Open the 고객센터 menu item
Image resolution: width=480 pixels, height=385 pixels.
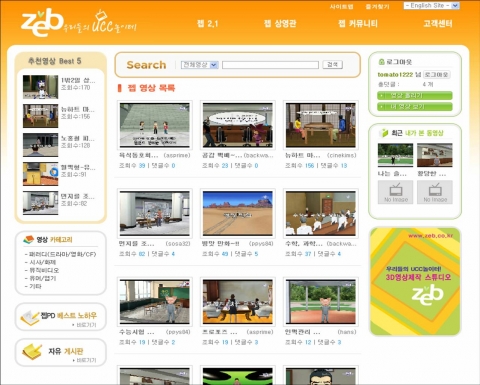point(438,23)
